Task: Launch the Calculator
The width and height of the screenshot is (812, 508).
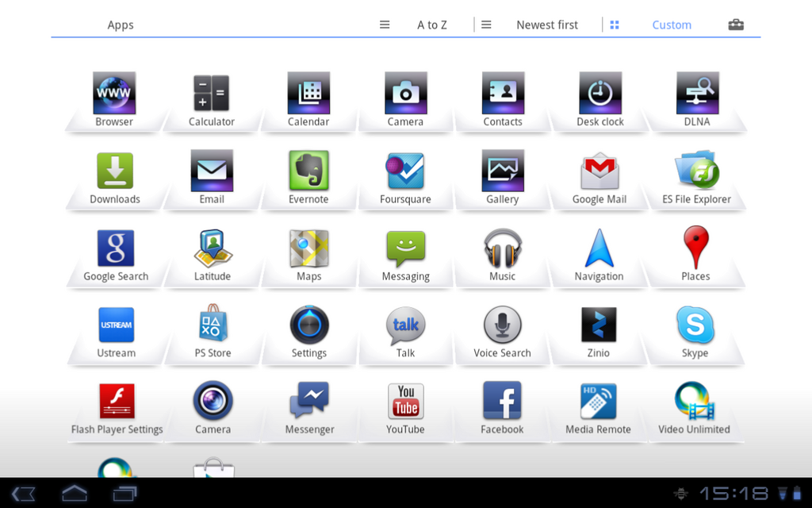Action: pyautogui.click(x=212, y=93)
